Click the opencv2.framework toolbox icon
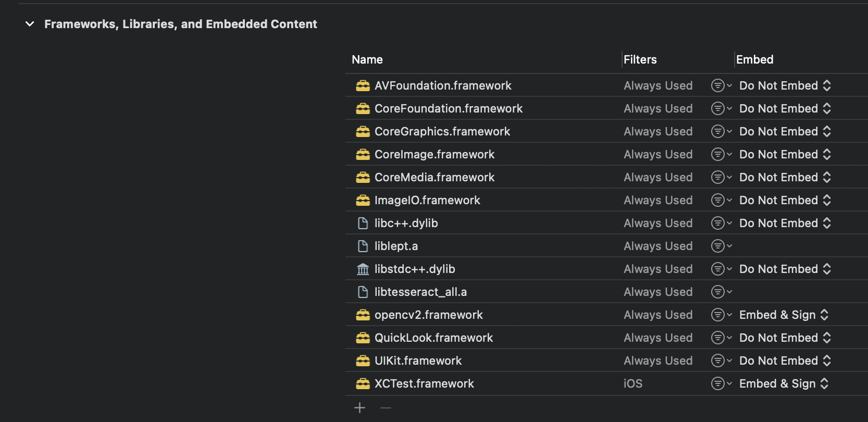Image resolution: width=868 pixels, height=422 pixels. (363, 315)
